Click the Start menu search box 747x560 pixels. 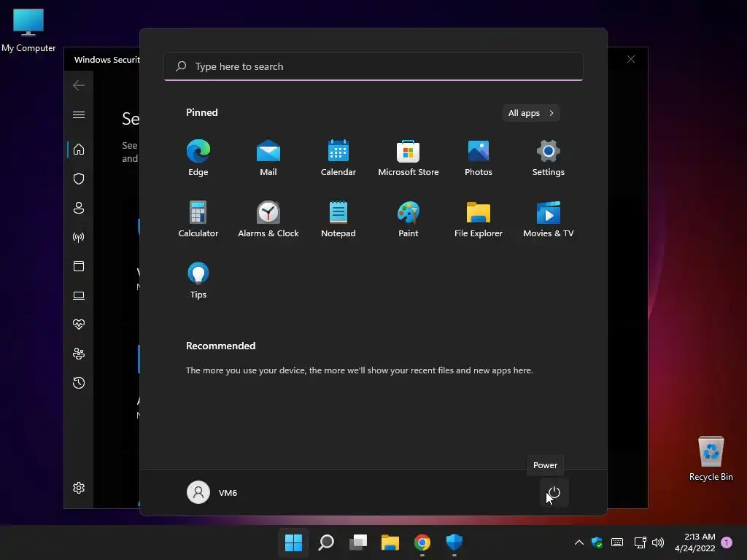pyautogui.click(x=373, y=66)
